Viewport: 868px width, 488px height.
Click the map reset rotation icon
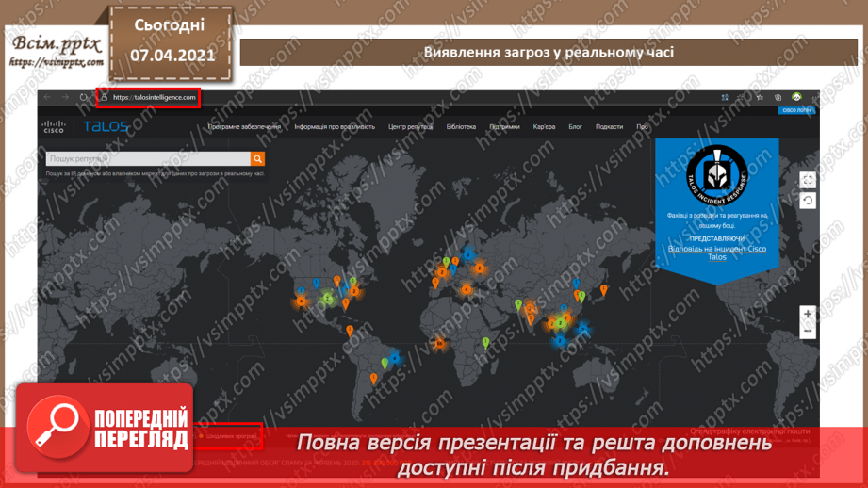(808, 201)
